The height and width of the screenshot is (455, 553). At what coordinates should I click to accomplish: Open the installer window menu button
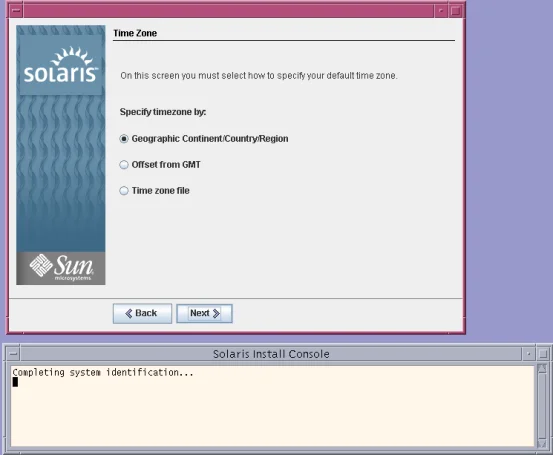16,10
